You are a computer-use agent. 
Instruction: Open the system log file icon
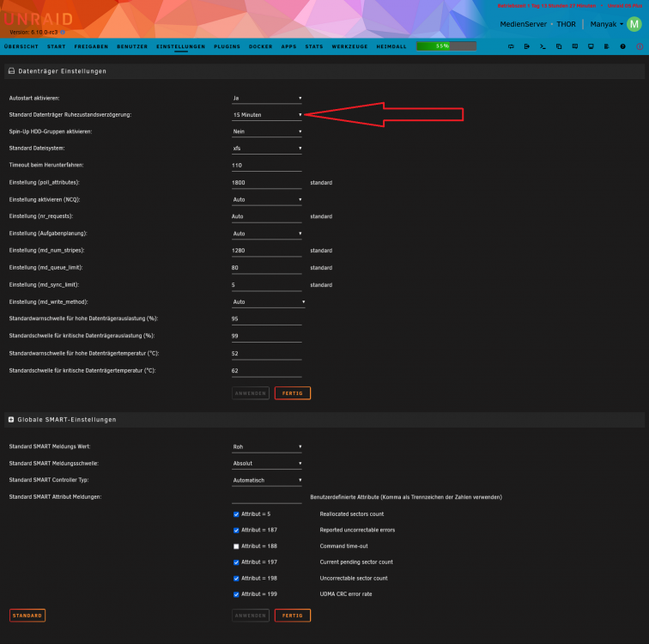tap(607, 46)
